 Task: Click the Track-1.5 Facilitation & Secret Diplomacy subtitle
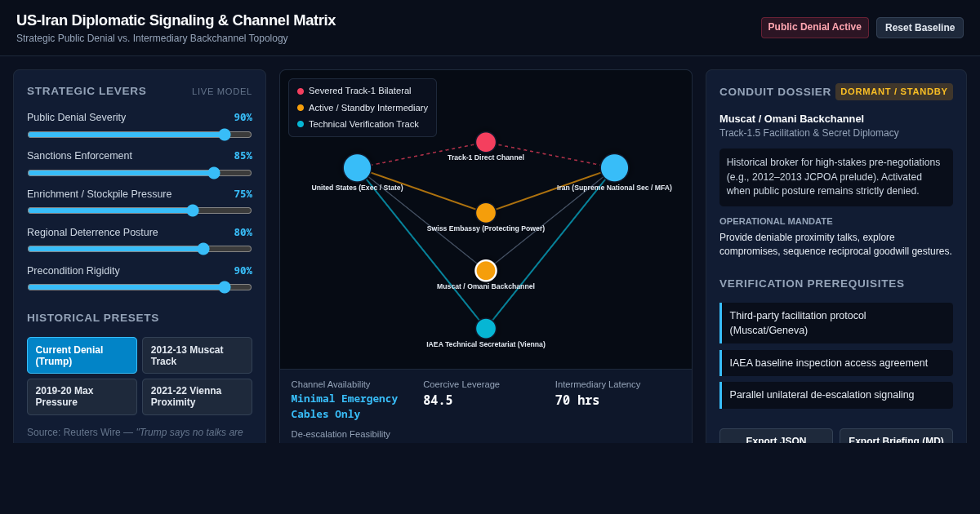(x=809, y=133)
